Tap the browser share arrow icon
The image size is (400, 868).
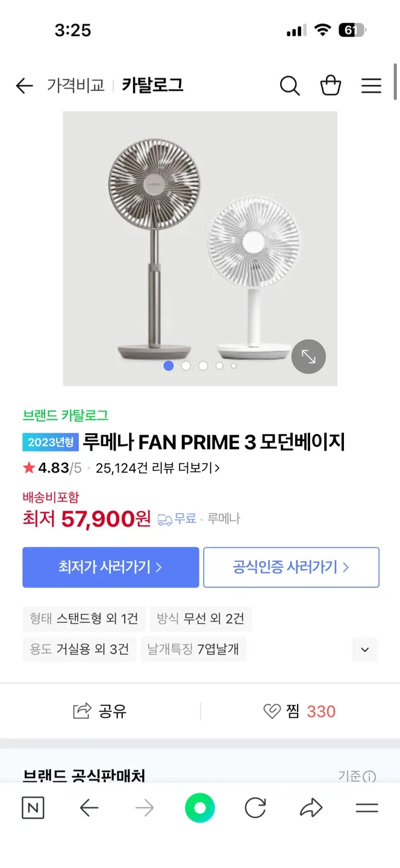tap(311, 808)
